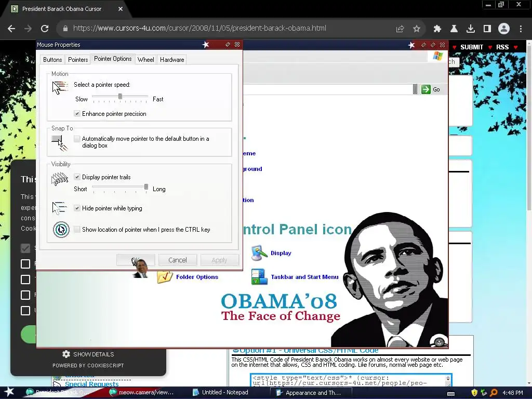Toggle Hide pointer while typing

(77, 208)
